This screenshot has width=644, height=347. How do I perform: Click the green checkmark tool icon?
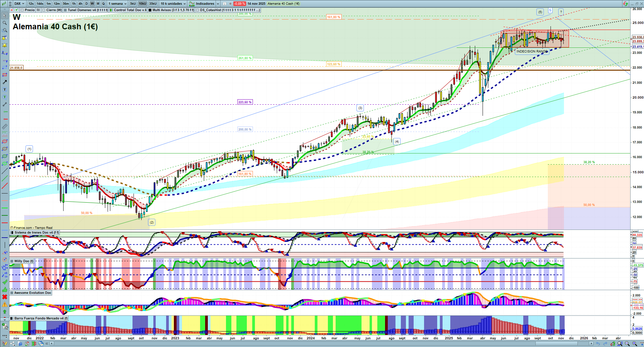5,282
